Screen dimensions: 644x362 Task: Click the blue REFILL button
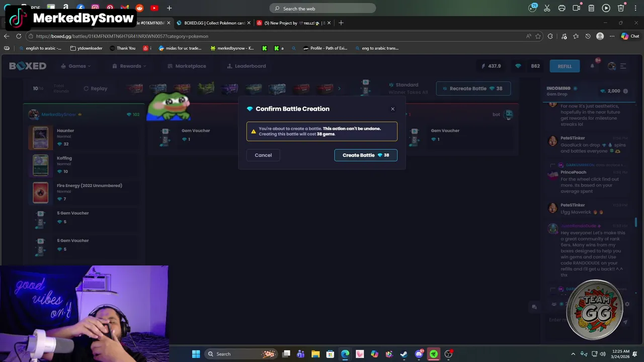(565, 66)
